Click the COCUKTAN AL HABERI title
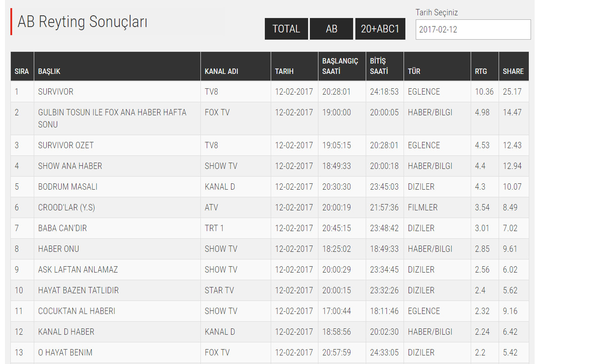The image size is (613, 364). pyautogui.click(x=77, y=311)
